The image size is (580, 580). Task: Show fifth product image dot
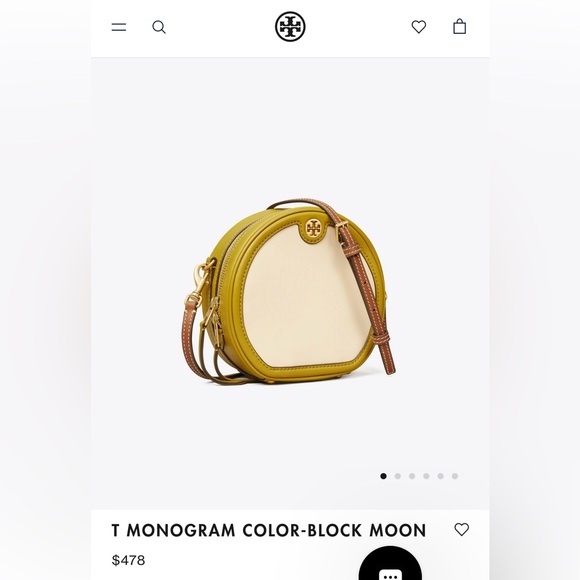click(440, 476)
